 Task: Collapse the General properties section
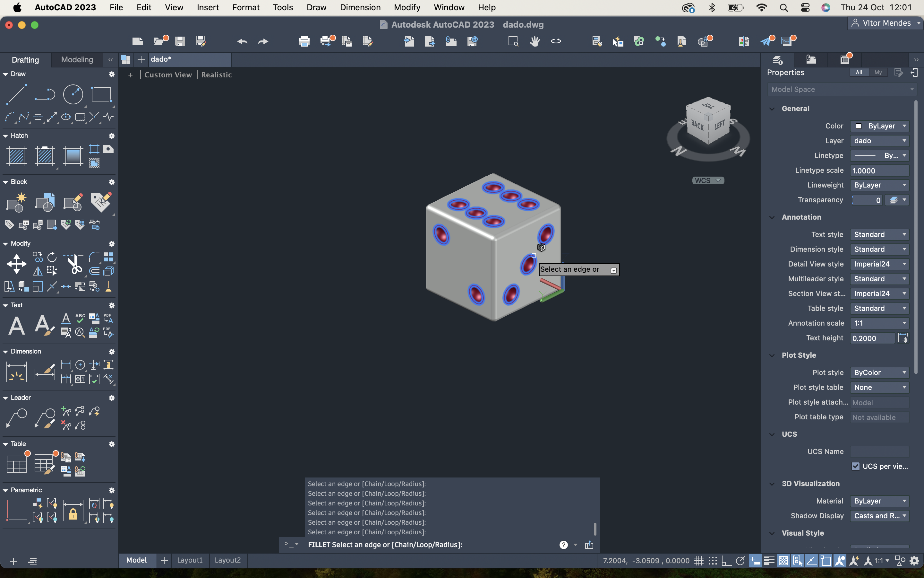(772, 109)
